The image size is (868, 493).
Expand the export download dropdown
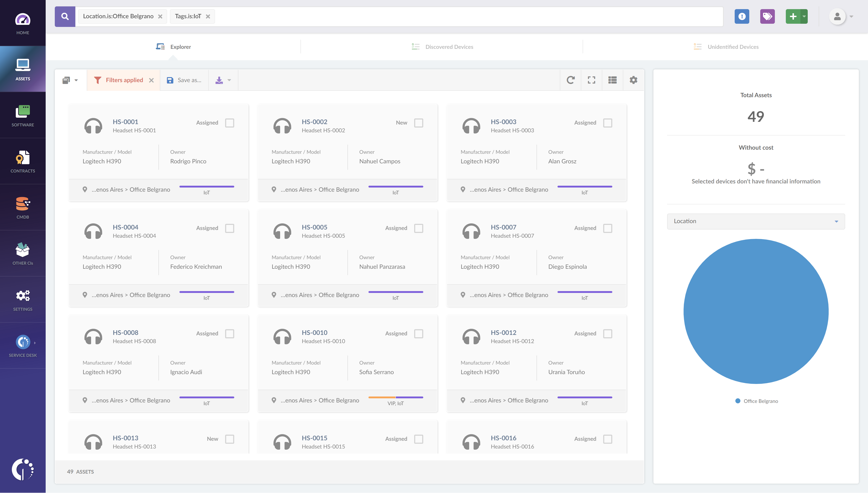pos(223,80)
